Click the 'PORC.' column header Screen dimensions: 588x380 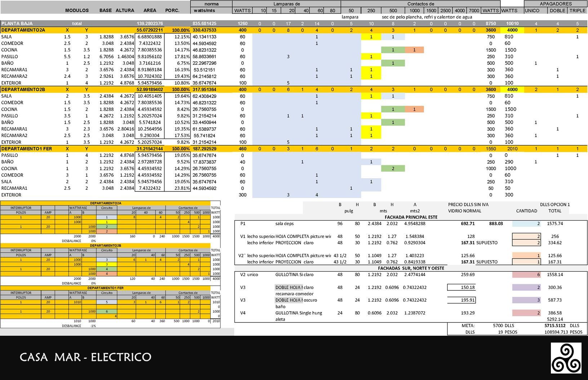coord(172,10)
